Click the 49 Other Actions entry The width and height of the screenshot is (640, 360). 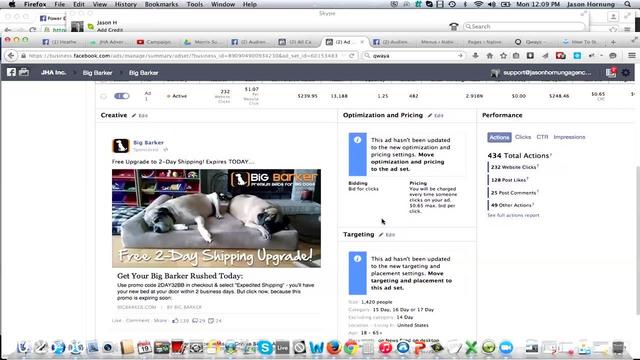512,205
